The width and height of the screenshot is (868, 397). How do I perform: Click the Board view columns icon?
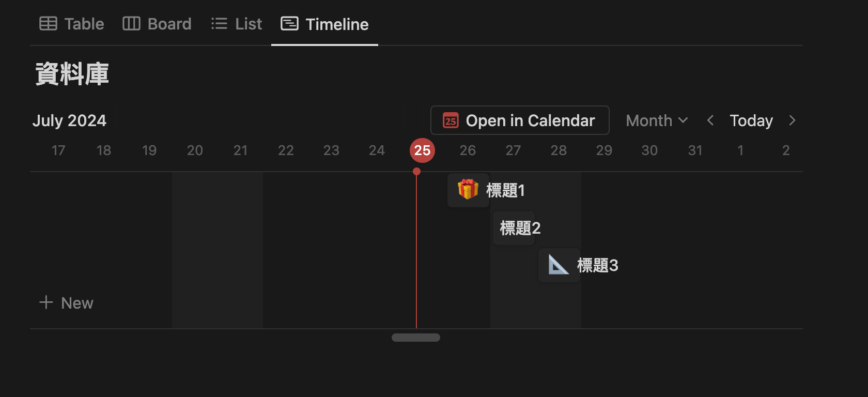tap(131, 24)
